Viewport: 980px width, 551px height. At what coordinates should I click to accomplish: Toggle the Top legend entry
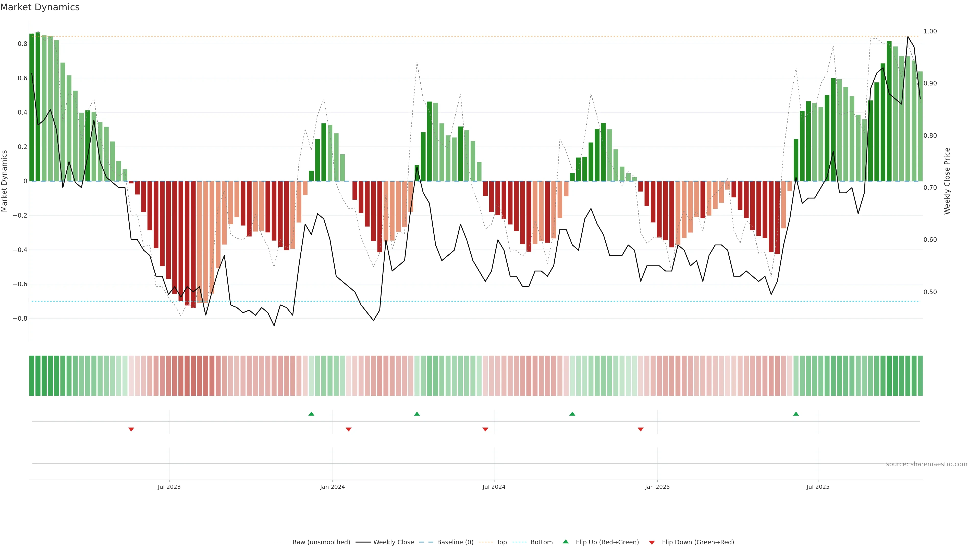501,542
